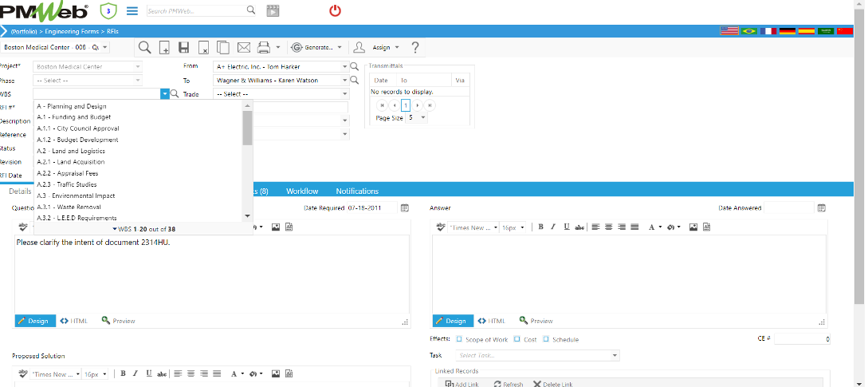Viewport: 868px width, 387px height.
Task: Open the hamburger main menu
Action: click(132, 10)
